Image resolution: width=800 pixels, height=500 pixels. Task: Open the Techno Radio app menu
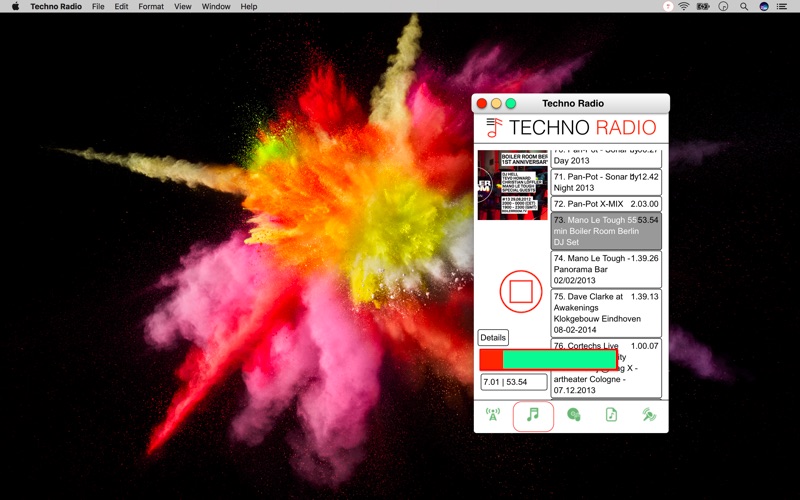point(56,7)
